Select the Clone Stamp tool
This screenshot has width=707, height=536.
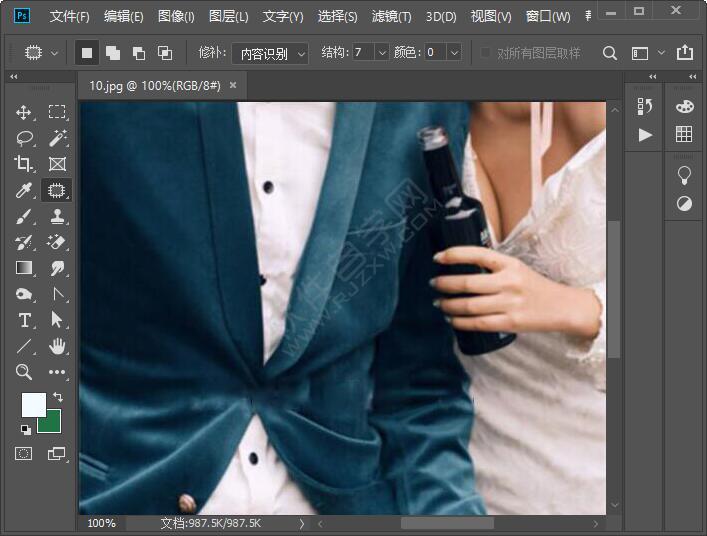coord(57,216)
